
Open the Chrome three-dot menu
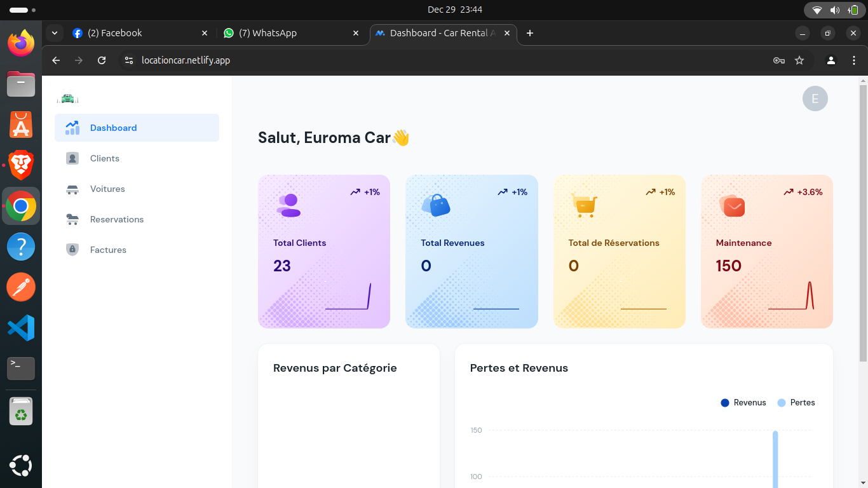(854, 60)
